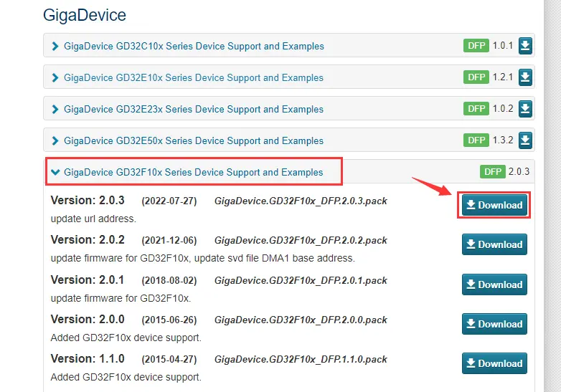Click download icon for GD32C10x pack

525,47
